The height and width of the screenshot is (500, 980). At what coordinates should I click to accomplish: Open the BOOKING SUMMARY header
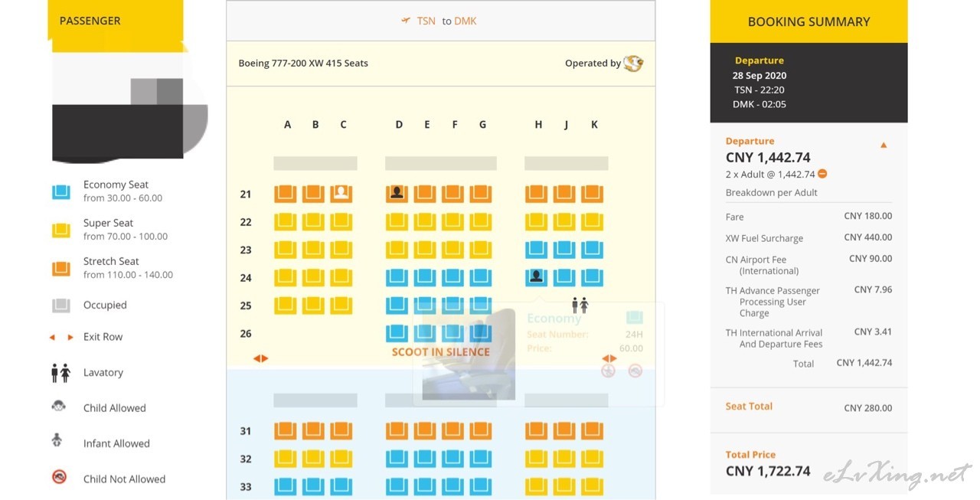coord(808,21)
